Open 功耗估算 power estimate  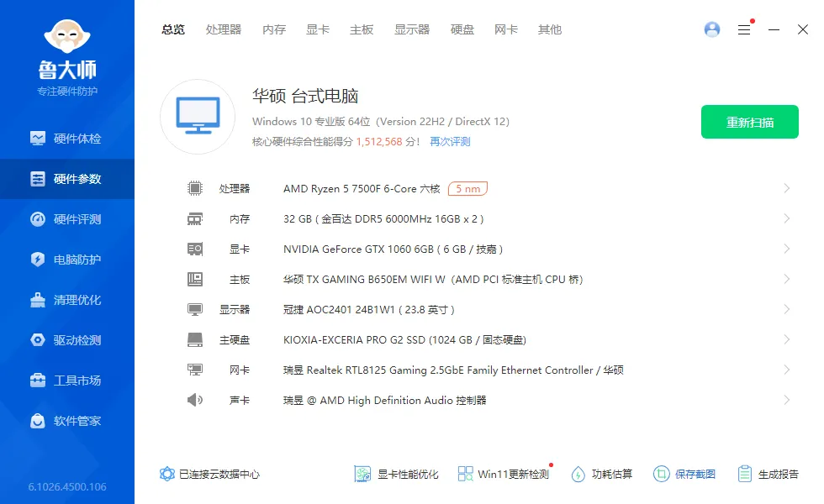[x=602, y=474]
